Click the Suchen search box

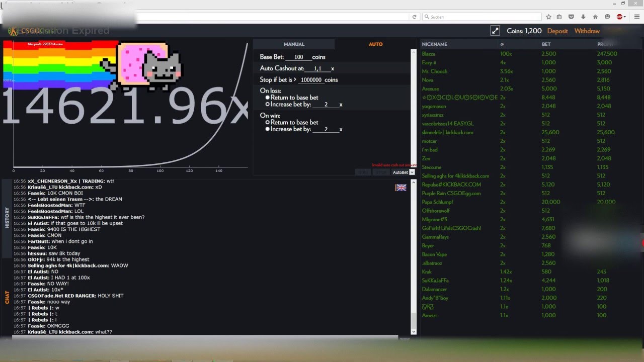pyautogui.click(x=481, y=17)
